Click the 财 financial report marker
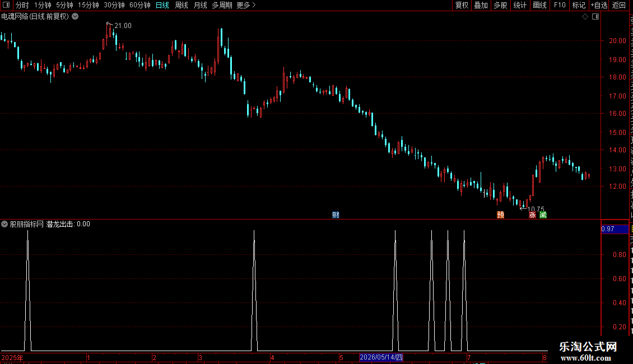This screenshot has height=364, width=633. click(336, 214)
